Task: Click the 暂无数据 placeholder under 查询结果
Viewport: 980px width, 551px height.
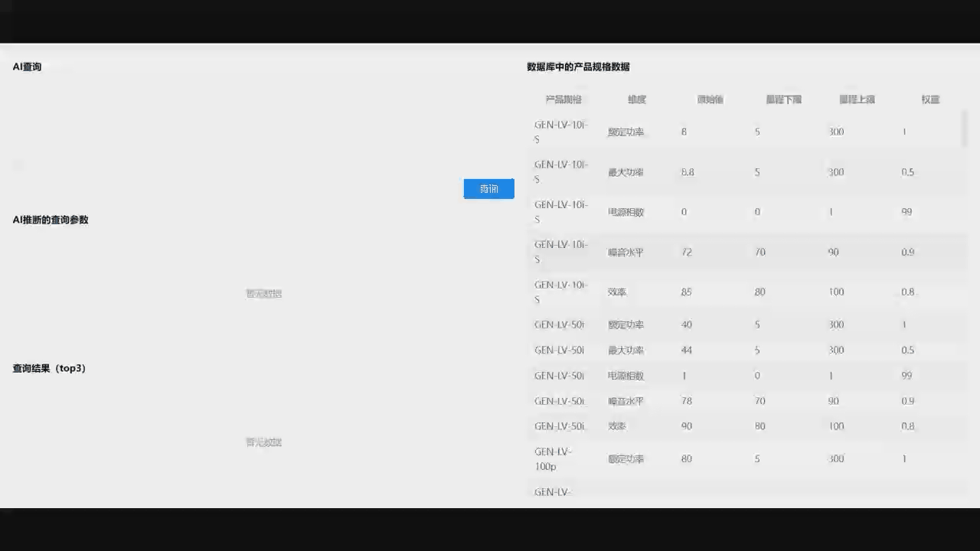Action: tap(263, 442)
